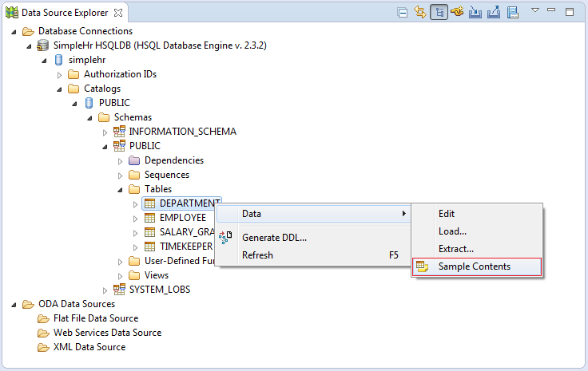Expand the SYSTEM_LOBS schema arrow

click(105, 290)
